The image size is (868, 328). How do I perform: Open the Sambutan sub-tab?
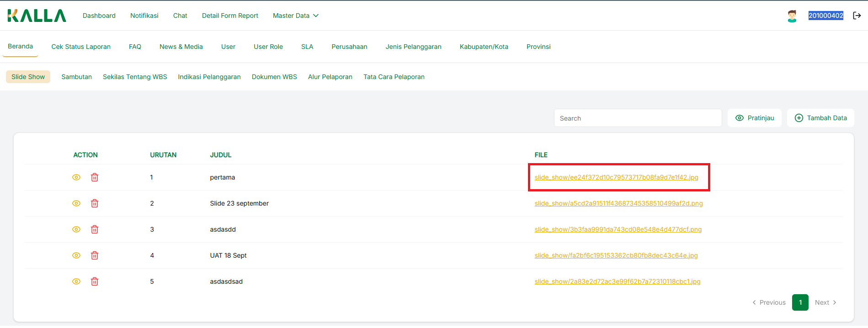pos(76,77)
